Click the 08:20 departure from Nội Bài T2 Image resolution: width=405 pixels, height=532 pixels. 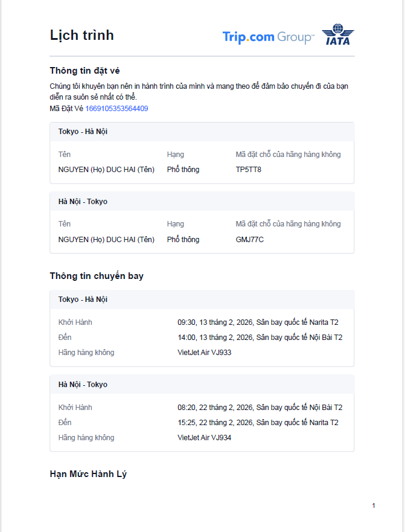click(x=260, y=408)
